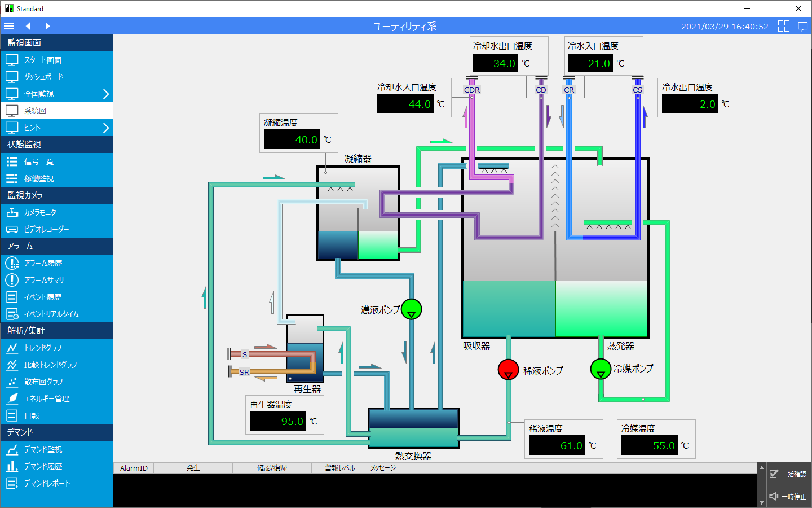812x508 pixels.
Task: Sort by メッセージ column header
Action: pyautogui.click(x=562, y=468)
